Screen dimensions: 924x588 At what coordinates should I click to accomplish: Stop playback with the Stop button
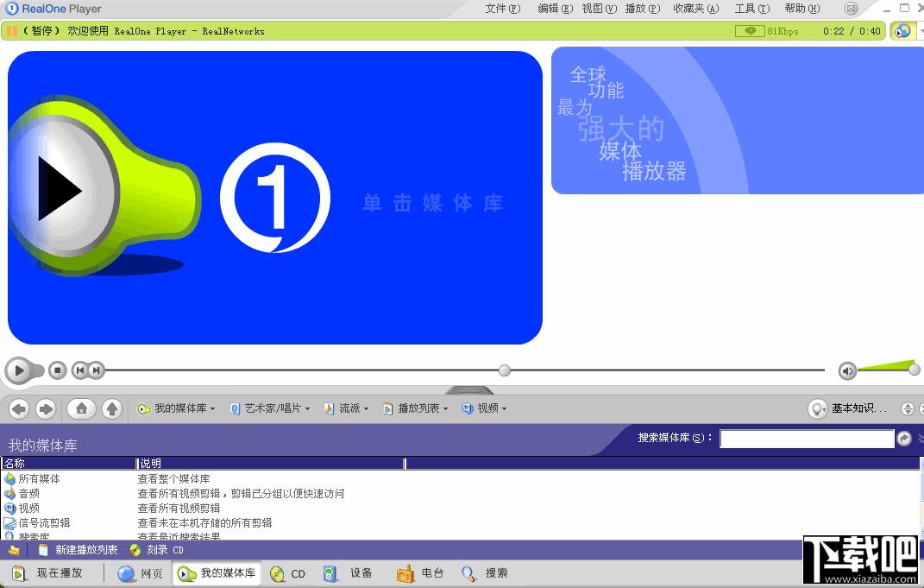coord(57,370)
